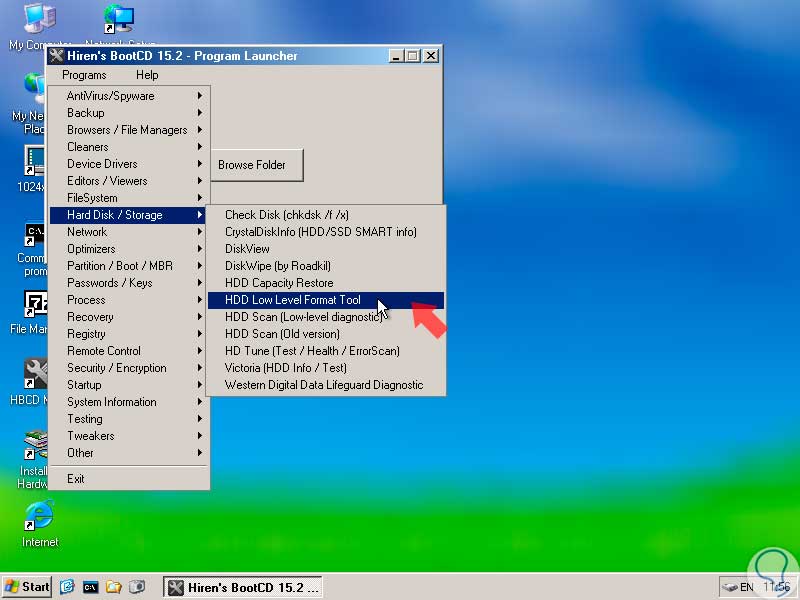Expand the Optimizers submenu arrow
Screen dimensions: 800x600
(200, 249)
